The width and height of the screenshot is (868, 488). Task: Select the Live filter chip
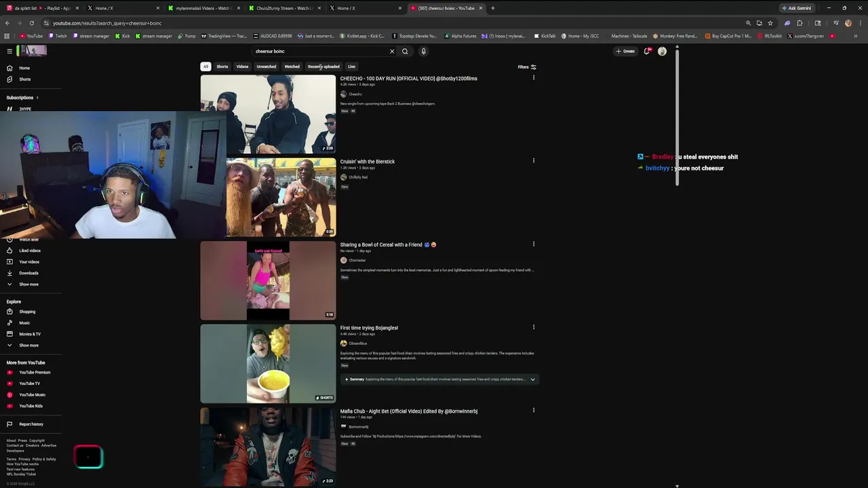351,66
